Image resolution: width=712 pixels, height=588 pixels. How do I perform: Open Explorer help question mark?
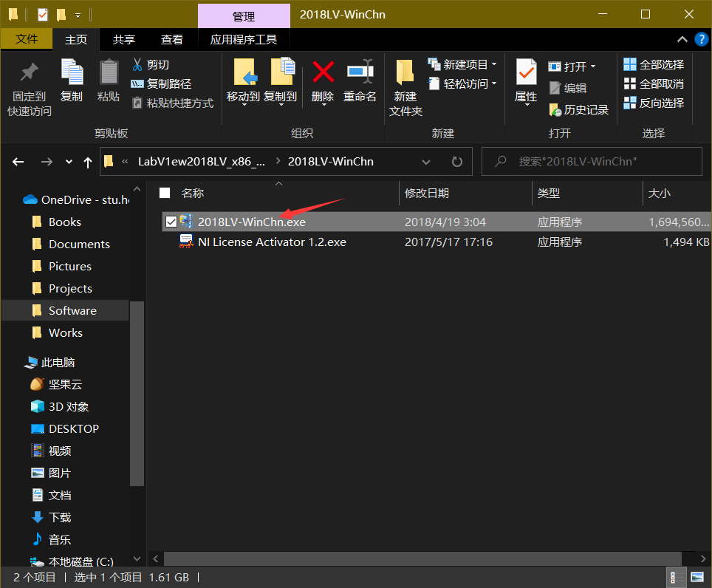(701, 39)
